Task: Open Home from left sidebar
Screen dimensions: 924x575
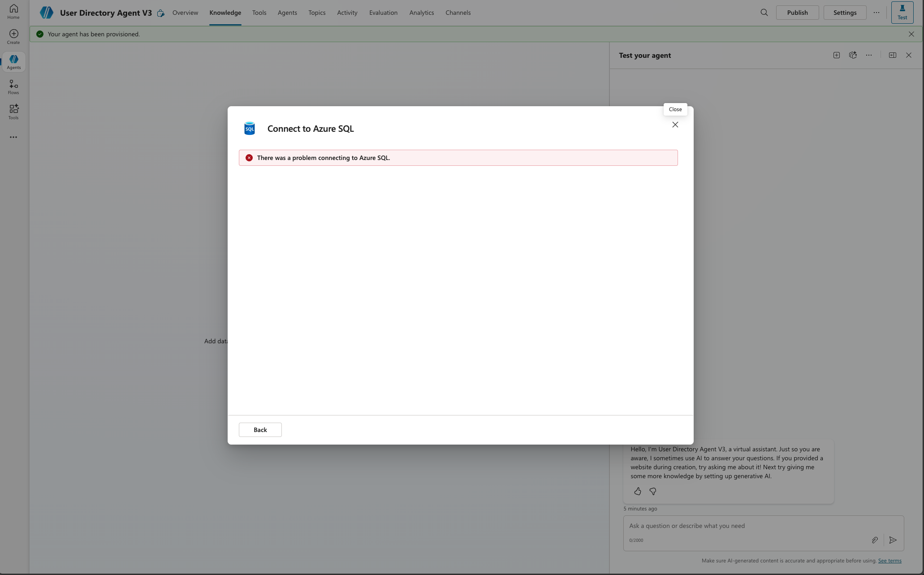Action: coord(13,12)
